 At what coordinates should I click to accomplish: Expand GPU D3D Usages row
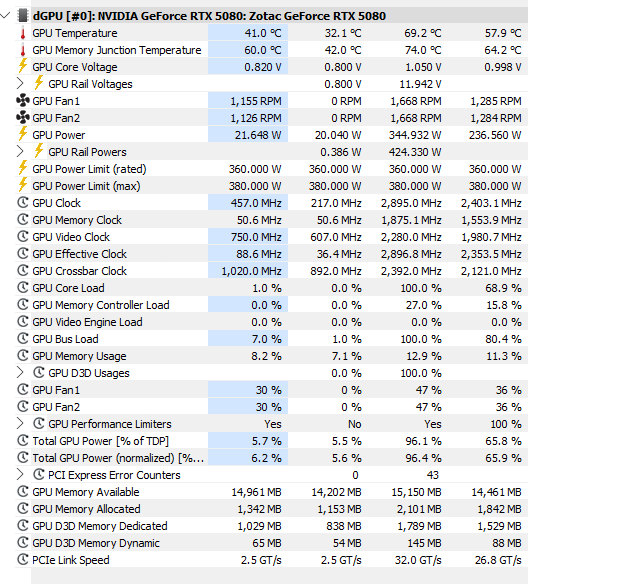coord(20,373)
